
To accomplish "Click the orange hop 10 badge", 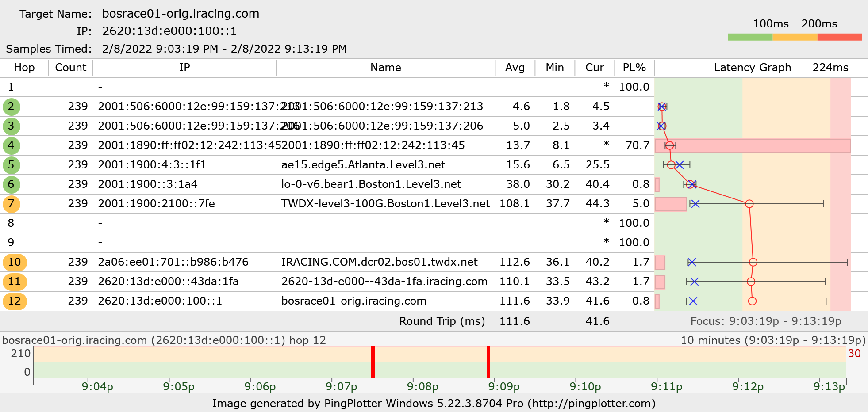I will (15, 262).
